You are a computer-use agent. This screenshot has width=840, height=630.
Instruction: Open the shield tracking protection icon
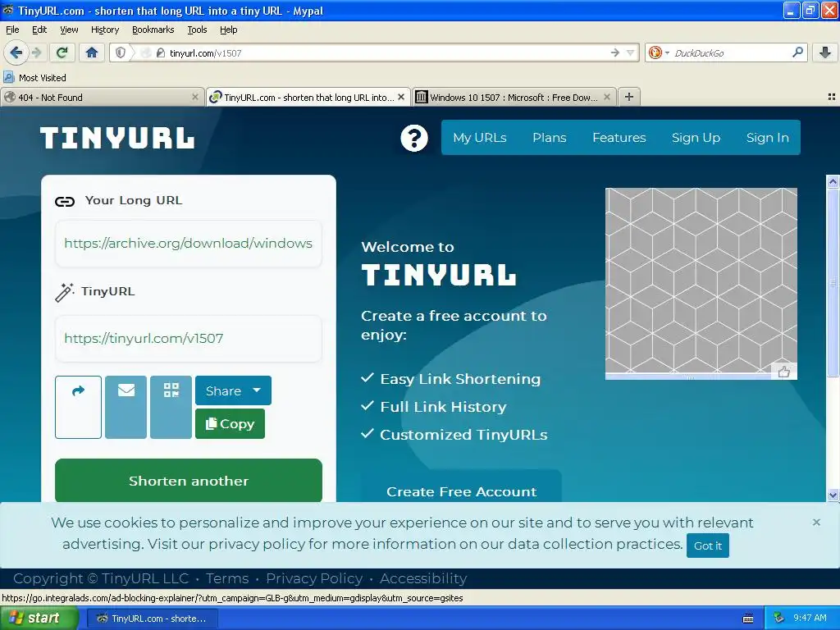coord(121,52)
